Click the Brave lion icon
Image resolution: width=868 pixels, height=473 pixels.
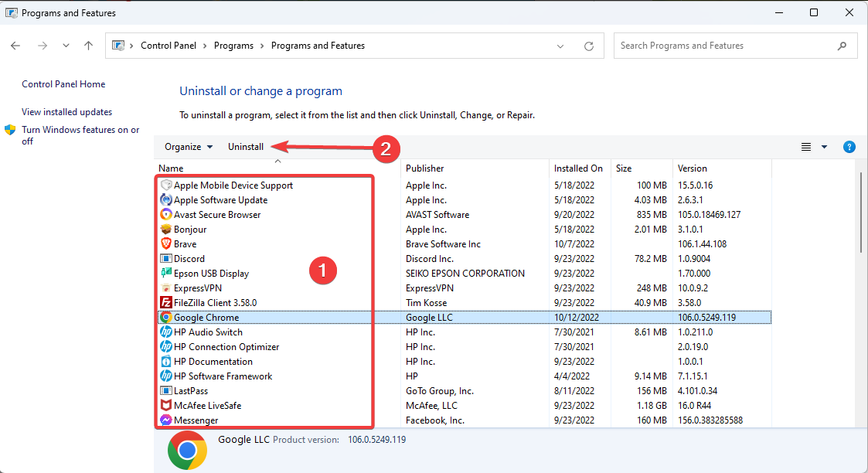(166, 244)
